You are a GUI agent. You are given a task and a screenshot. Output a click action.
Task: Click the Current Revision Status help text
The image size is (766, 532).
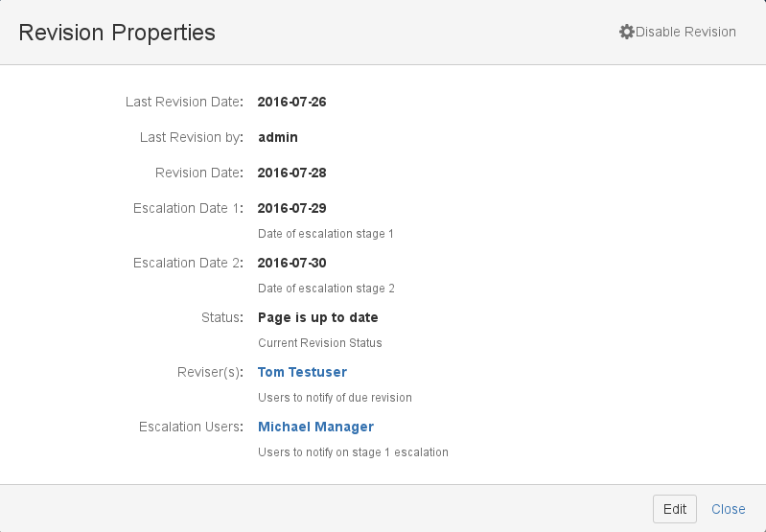(319, 343)
